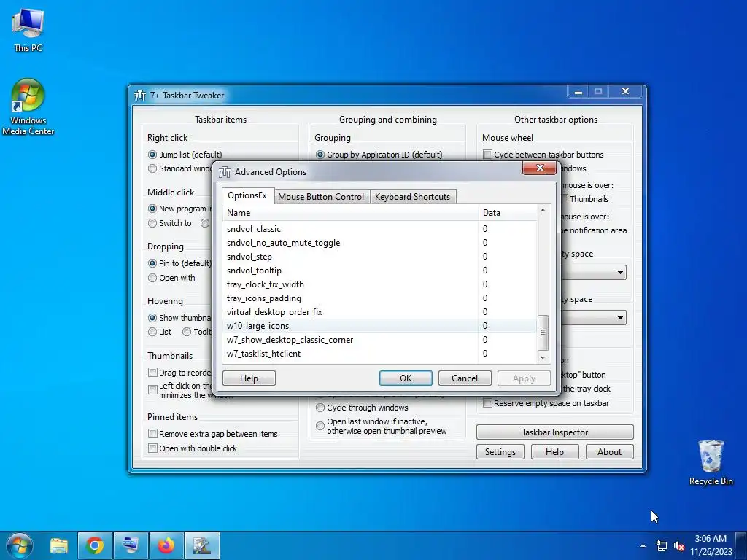Open the network tray icon
Viewport: 747px width, 560px height.
click(661, 545)
